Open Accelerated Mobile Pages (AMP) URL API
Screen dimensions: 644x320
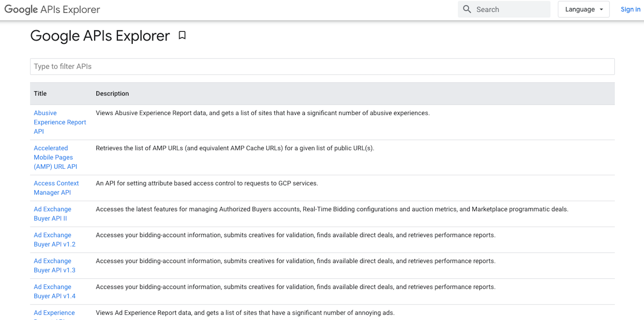pyautogui.click(x=55, y=157)
